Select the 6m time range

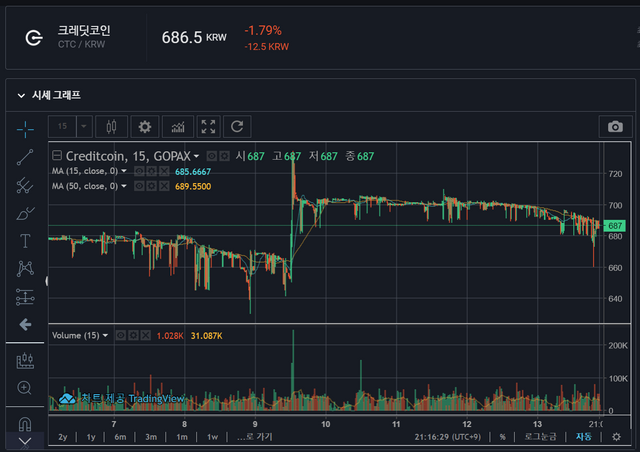120,437
